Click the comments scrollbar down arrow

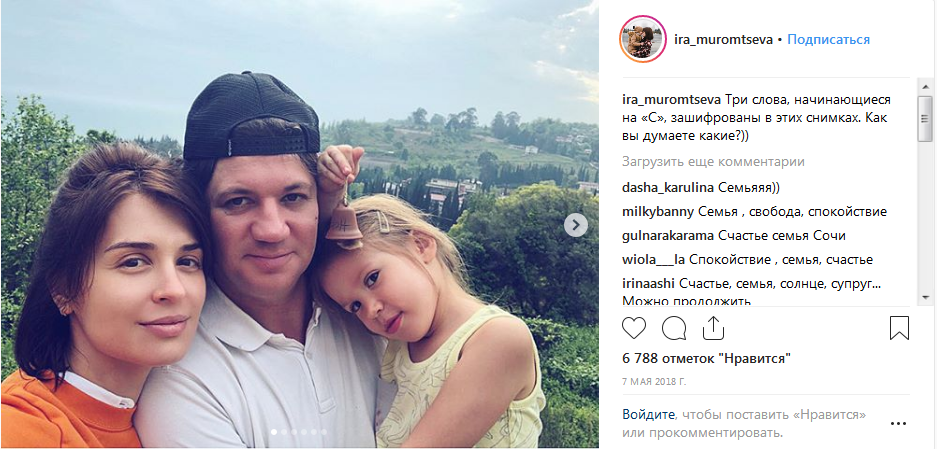click(x=925, y=297)
